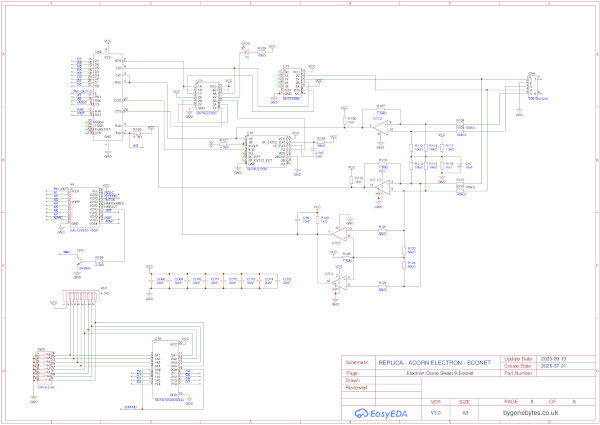Image resolution: width=600 pixels, height=425 pixels.
Task: Select the U71.2 op-amp symbol
Action: click(379, 126)
